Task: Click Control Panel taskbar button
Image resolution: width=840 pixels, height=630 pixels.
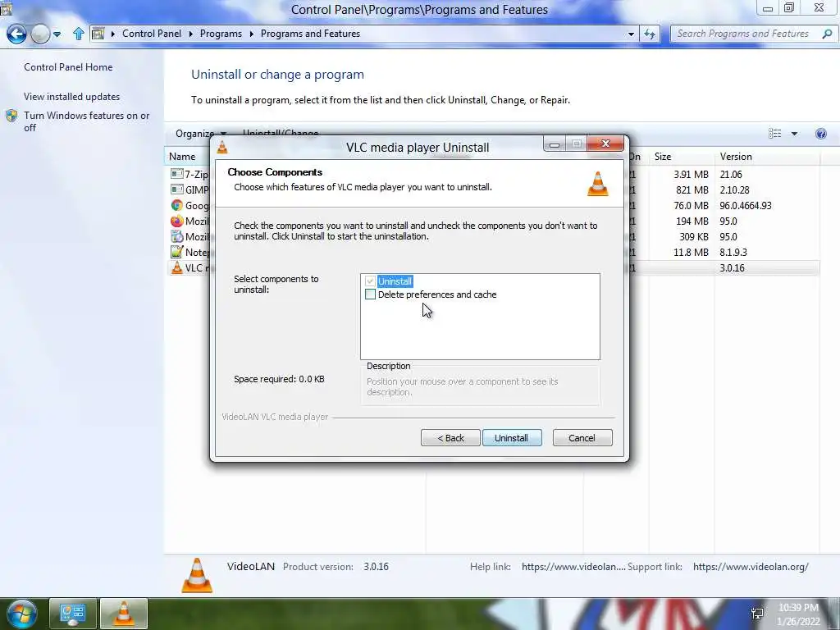Action: (73, 614)
